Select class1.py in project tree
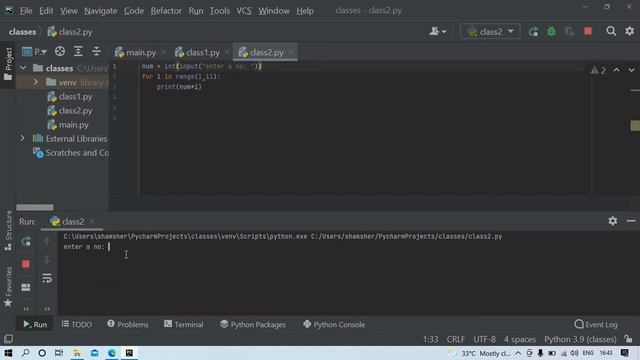The height and width of the screenshot is (360, 640). [x=70, y=97]
